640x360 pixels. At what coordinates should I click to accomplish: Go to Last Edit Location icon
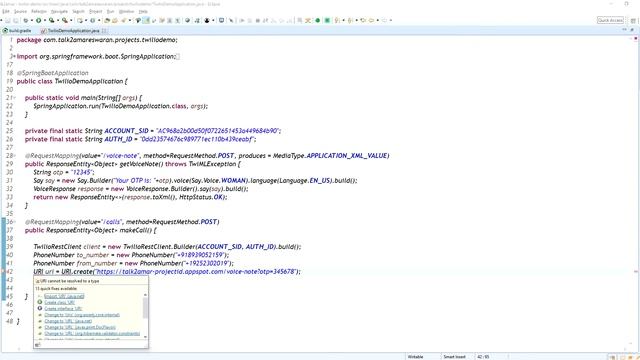[x=362, y=20]
